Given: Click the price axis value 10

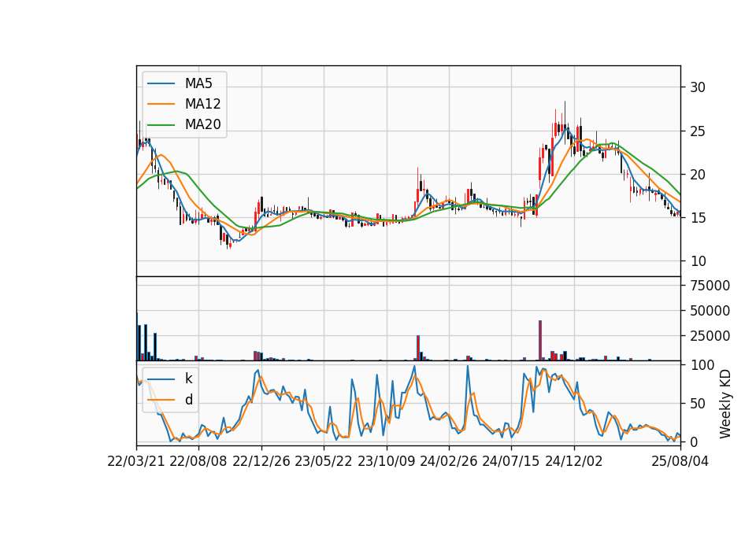Looking at the screenshot, I should [x=698, y=261].
